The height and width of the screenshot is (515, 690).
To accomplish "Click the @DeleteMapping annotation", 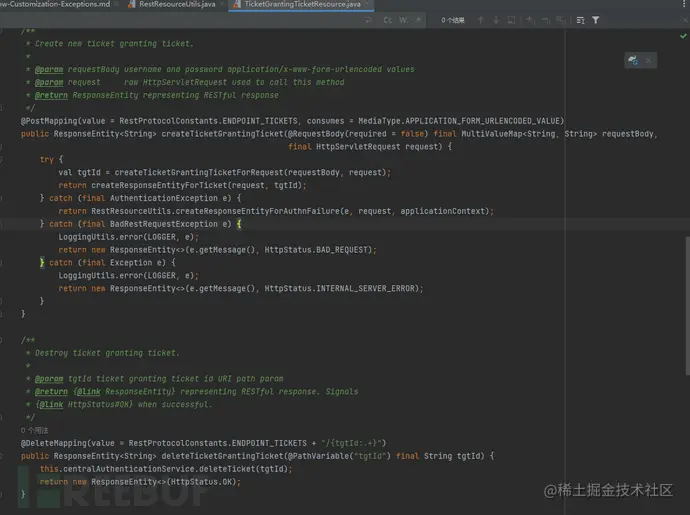I will coord(52,443).
